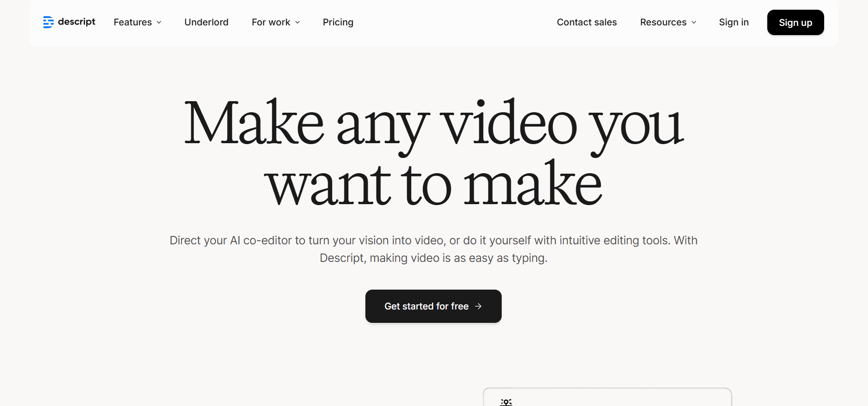Open the Resources menu label

pos(663,22)
